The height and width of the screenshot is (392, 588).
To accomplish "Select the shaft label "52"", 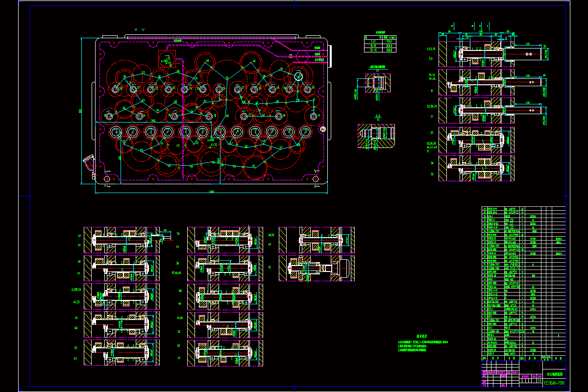I will point(76,347).
